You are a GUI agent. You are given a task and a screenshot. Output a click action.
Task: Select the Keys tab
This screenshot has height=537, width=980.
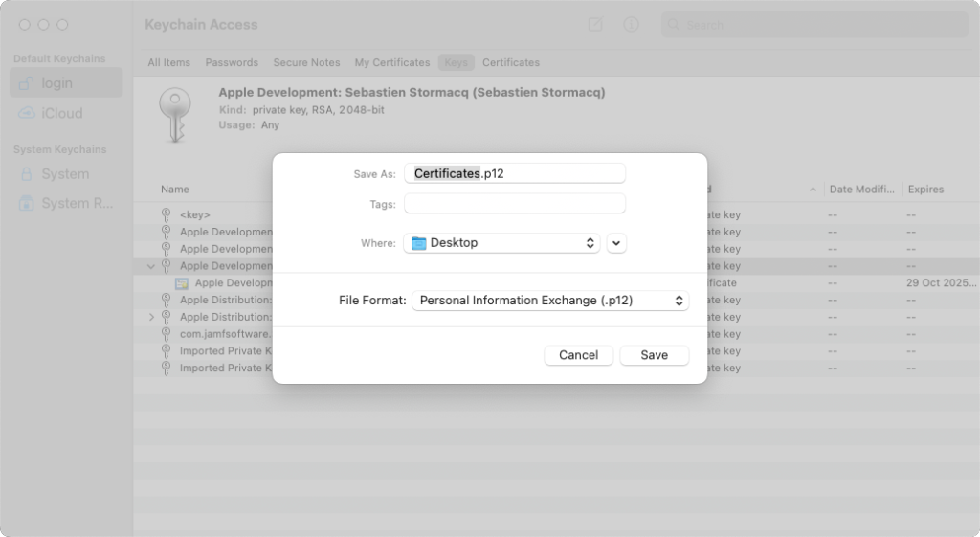pyautogui.click(x=456, y=62)
